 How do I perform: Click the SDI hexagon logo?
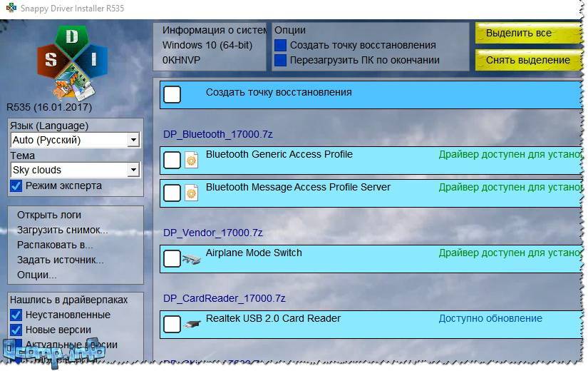(x=72, y=63)
